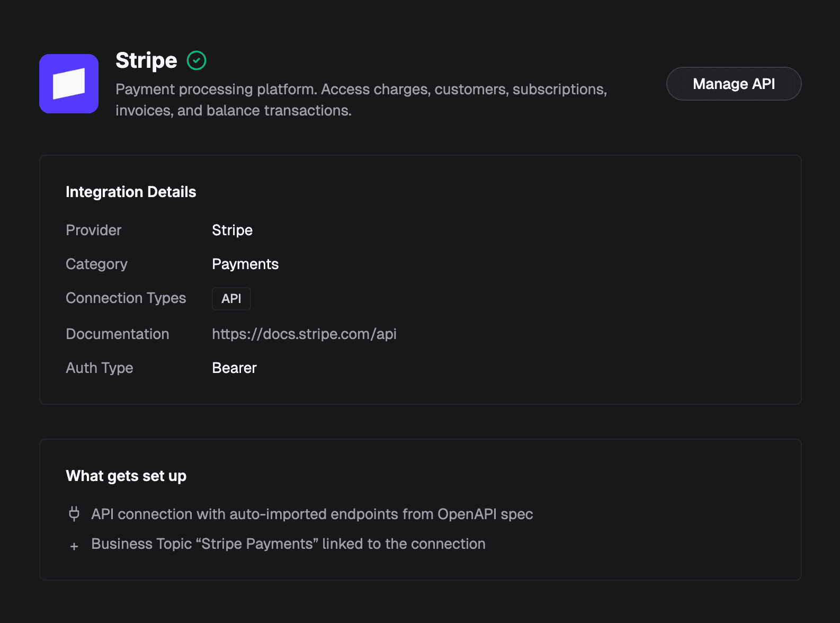Click the purple Stripe logo icon
Screen dimensions: 840x623
click(69, 84)
